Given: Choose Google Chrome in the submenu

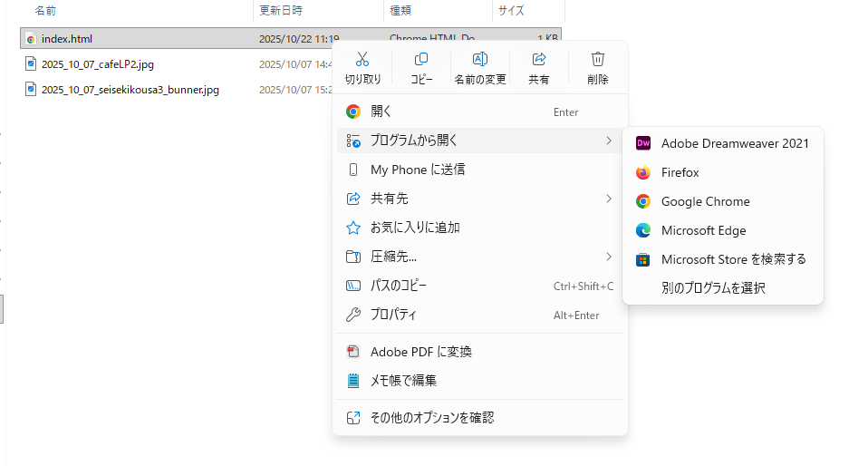Looking at the screenshot, I should (705, 201).
